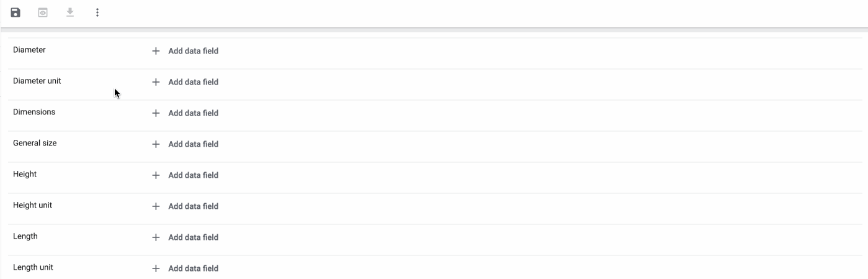The image size is (868, 279).
Task: Open the three-dot more options menu
Action: coord(97,12)
